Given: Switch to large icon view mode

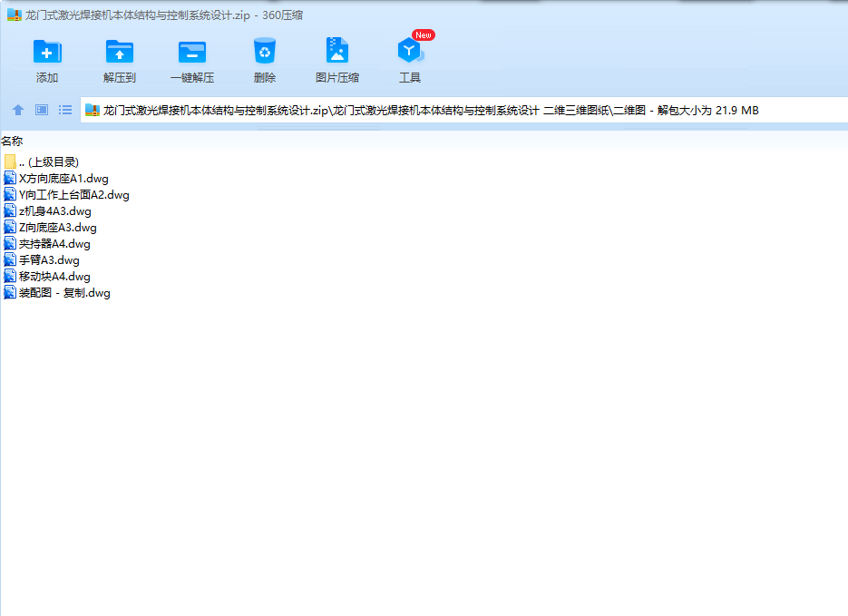Looking at the screenshot, I should point(42,111).
